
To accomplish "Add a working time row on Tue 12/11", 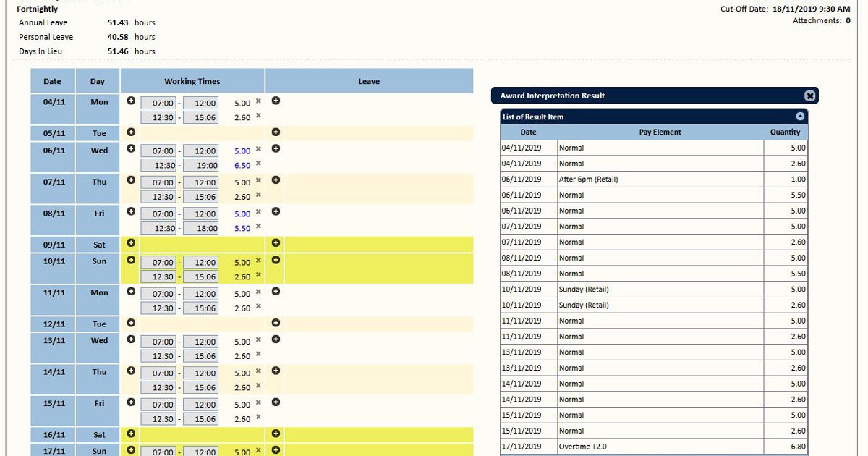I will [x=130, y=324].
